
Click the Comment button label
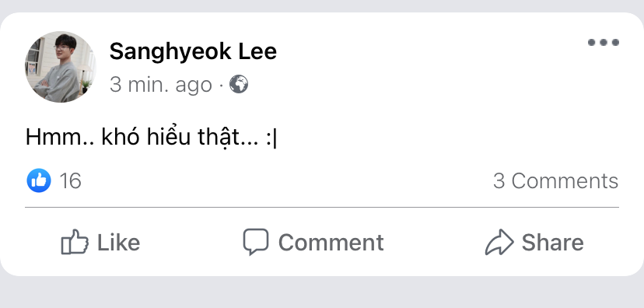(x=331, y=243)
